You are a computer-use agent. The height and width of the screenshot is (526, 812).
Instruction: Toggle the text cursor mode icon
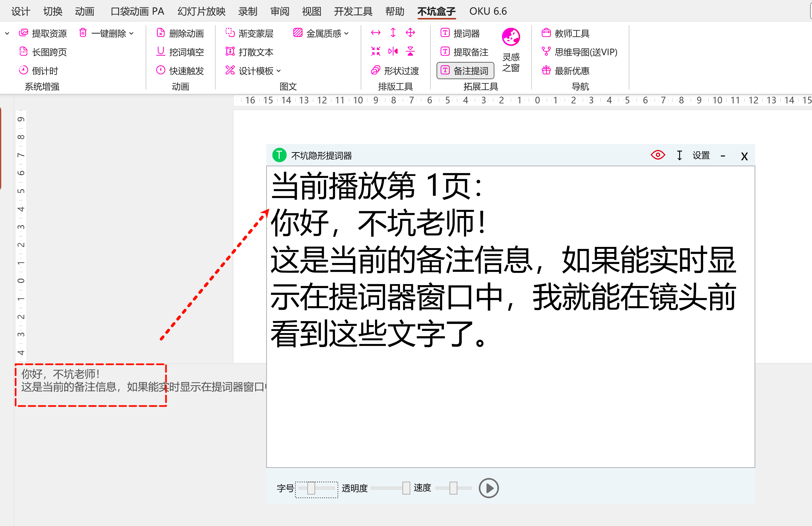pyautogui.click(x=679, y=155)
